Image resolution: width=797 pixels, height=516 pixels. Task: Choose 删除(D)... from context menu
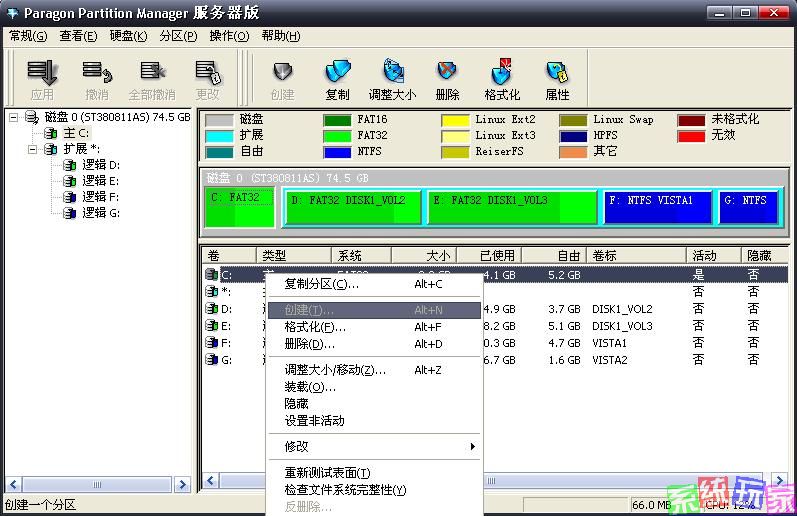pyautogui.click(x=374, y=344)
